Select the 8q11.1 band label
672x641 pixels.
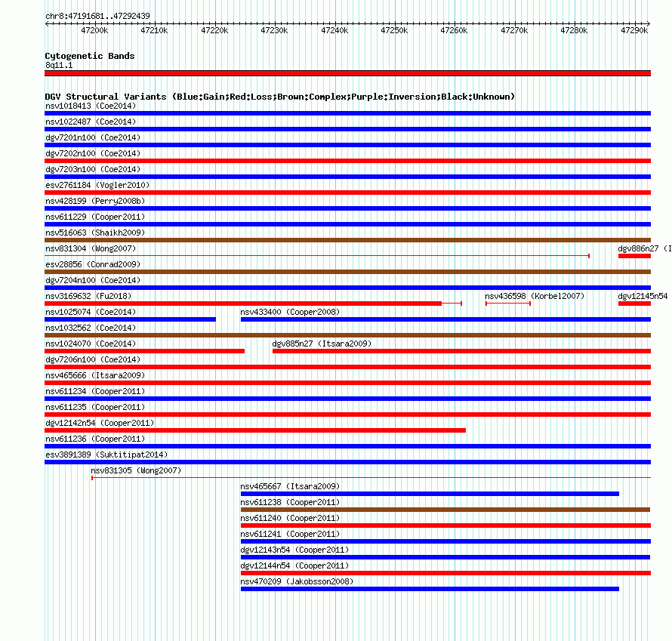coord(59,65)
